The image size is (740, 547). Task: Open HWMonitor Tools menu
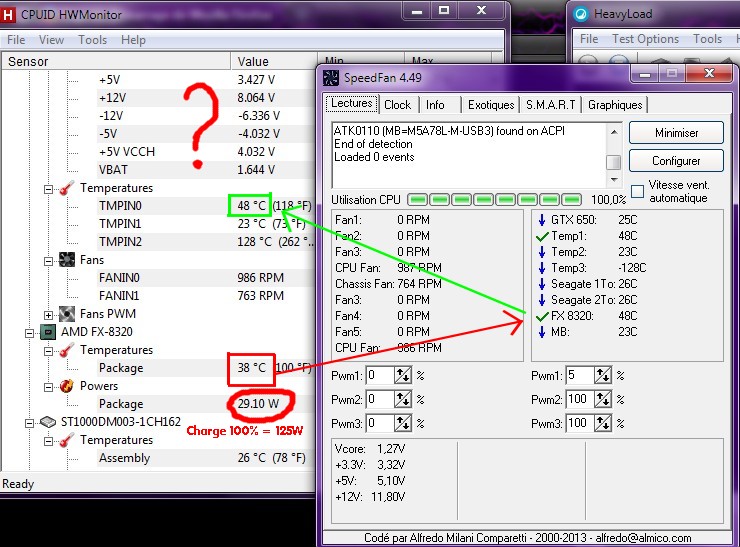(x=92, y=40)
